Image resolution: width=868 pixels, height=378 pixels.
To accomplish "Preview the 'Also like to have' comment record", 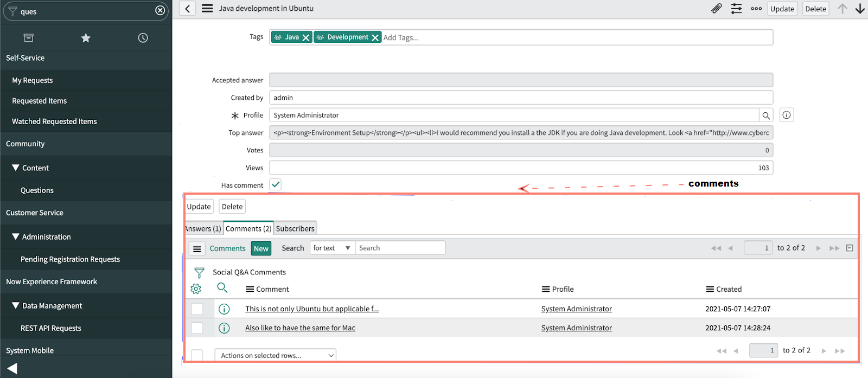I will click(x=224, y=328).
